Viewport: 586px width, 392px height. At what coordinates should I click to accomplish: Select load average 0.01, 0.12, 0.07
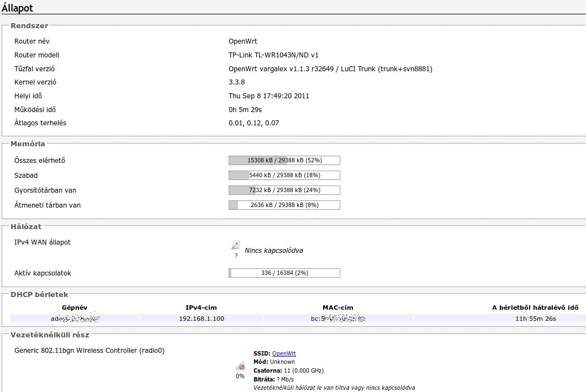(x=254, y=123)
